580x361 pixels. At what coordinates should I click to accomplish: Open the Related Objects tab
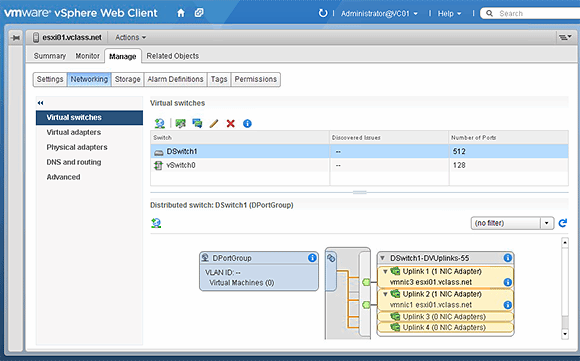point(172,56)
